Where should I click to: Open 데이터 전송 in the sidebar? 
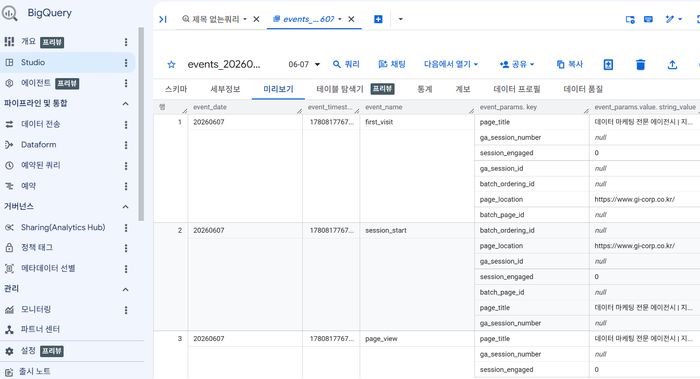pos(40,124)
